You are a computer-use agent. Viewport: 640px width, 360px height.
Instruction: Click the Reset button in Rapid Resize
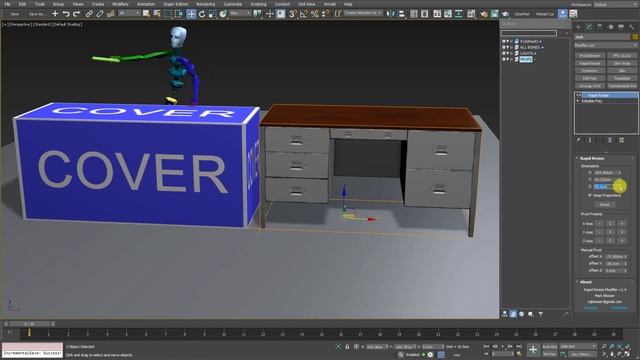click(604, 204)
